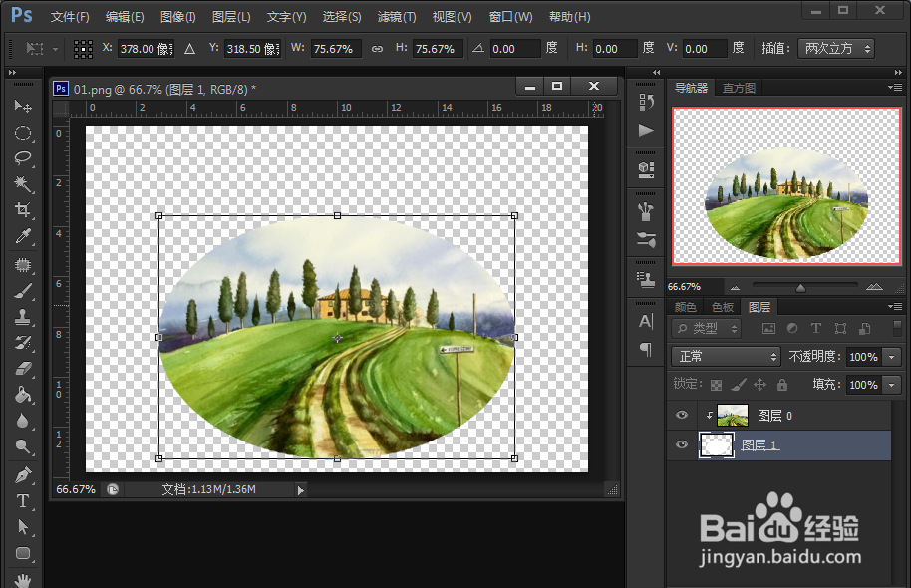
Task: Click the 图层 0 layer thumbnail
Action: [733, 416]
